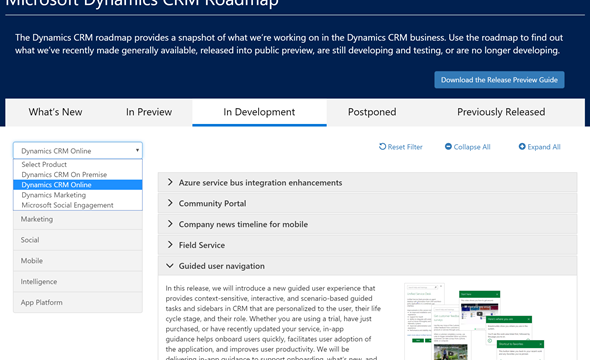Switch to the In Preview tab

(x=149, y=112)
